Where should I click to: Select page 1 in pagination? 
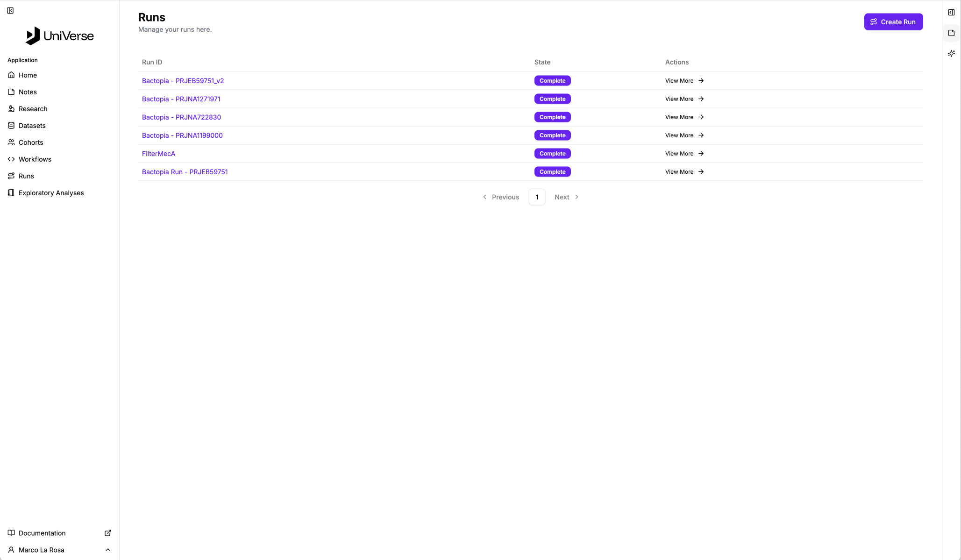[x=537, y=197]
